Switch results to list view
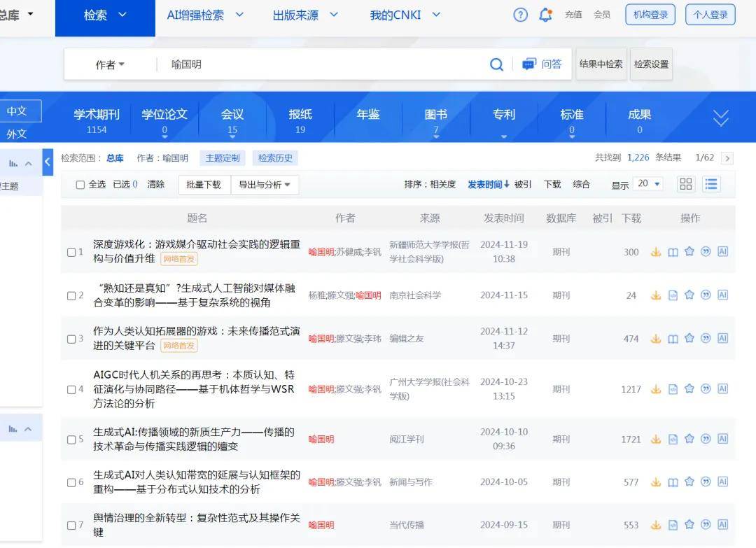Screen dimensions: 756x548 (x=712, y=183)
